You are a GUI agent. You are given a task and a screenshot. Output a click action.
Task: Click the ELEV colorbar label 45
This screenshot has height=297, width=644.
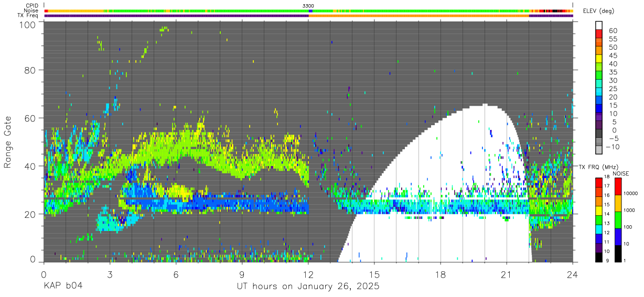click(x=612, y=56)
